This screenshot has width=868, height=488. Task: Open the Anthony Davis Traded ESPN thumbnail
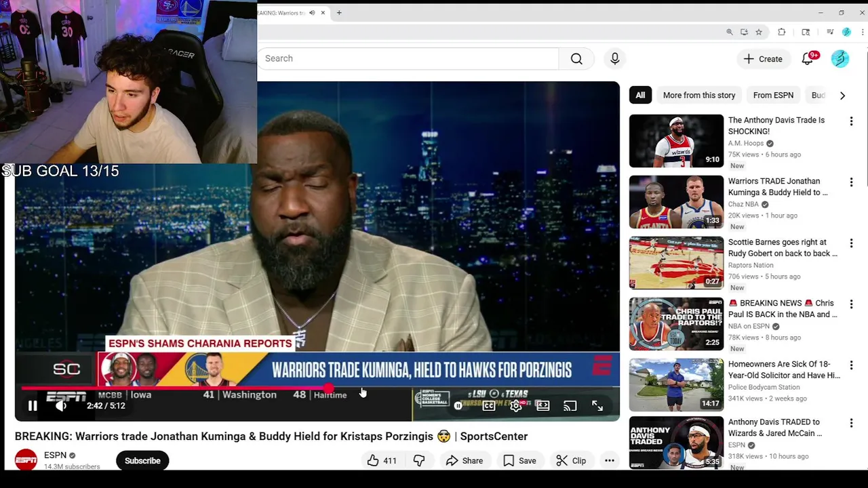[676, 443]
